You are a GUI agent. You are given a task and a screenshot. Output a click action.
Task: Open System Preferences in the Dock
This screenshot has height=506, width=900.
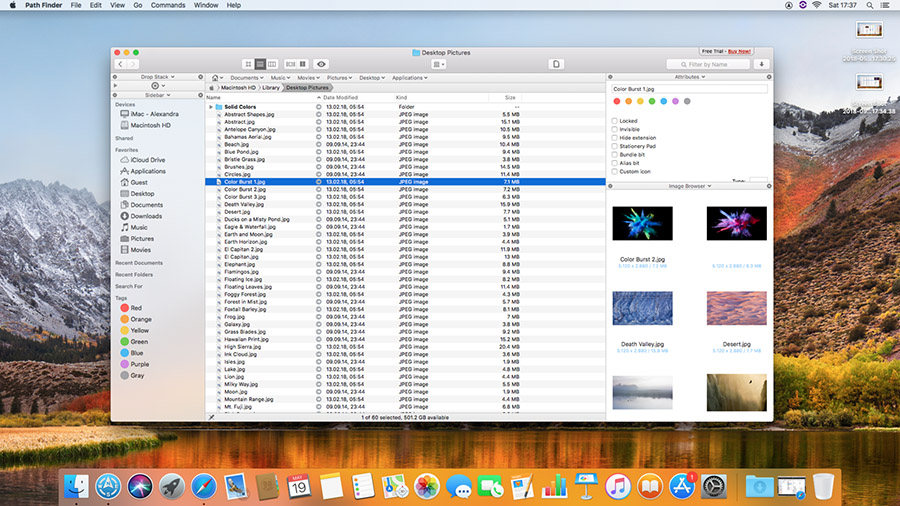713,486
